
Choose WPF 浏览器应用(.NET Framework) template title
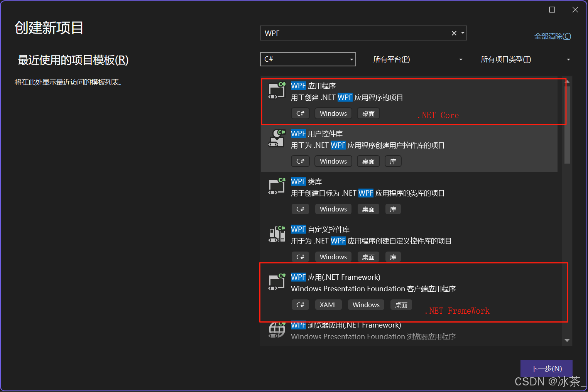(x=346, y=325)
